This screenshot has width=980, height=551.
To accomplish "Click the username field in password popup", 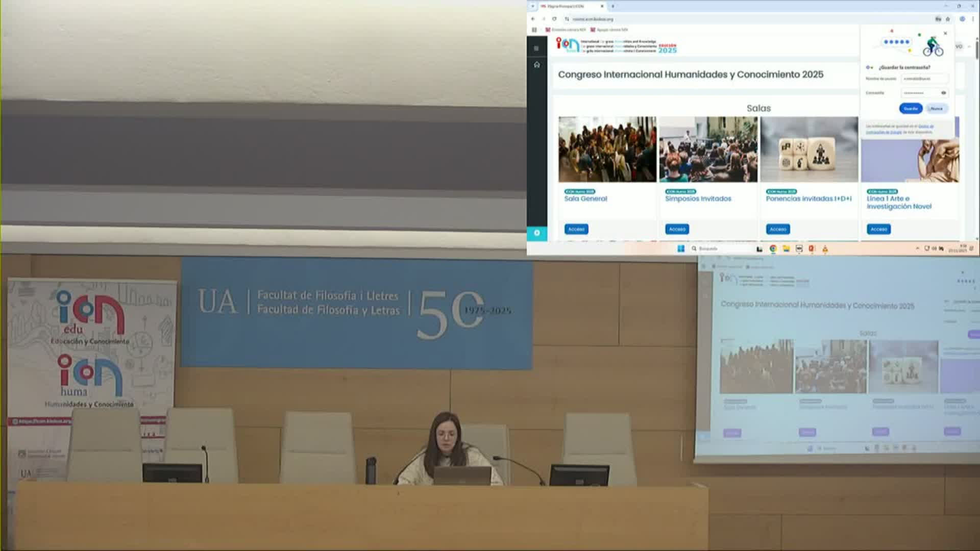I will pyautogui.click(x=925, y=79).
